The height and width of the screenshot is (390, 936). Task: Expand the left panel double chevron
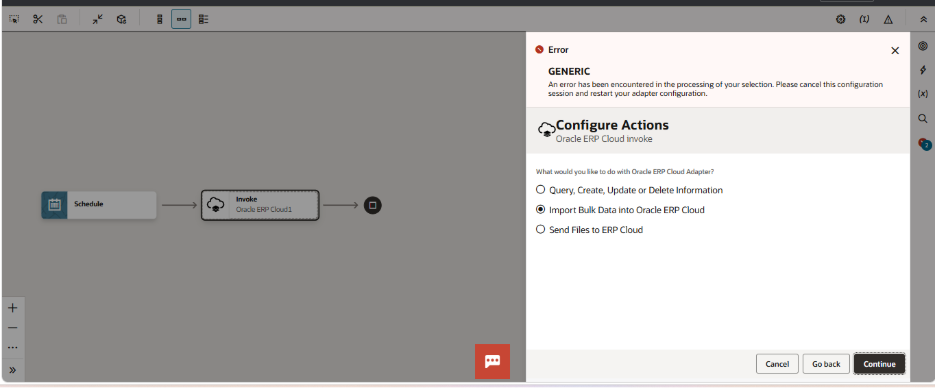[13, 370]
